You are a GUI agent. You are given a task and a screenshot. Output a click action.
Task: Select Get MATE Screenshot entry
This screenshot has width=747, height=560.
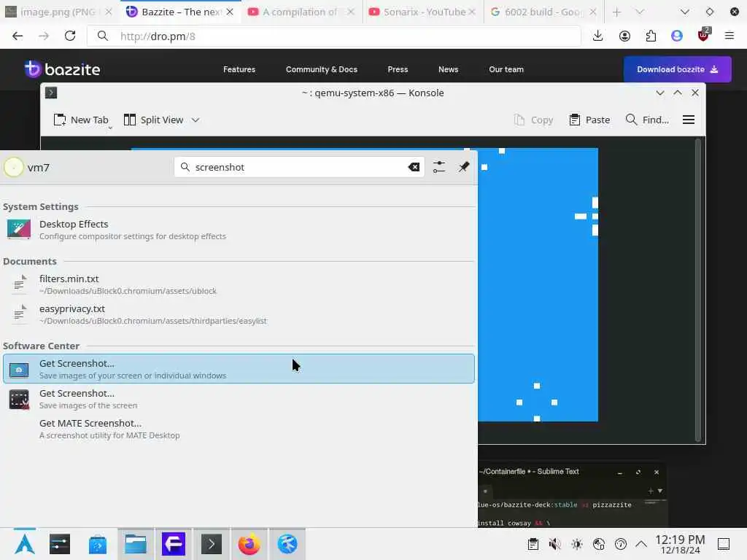pos(239,429)
